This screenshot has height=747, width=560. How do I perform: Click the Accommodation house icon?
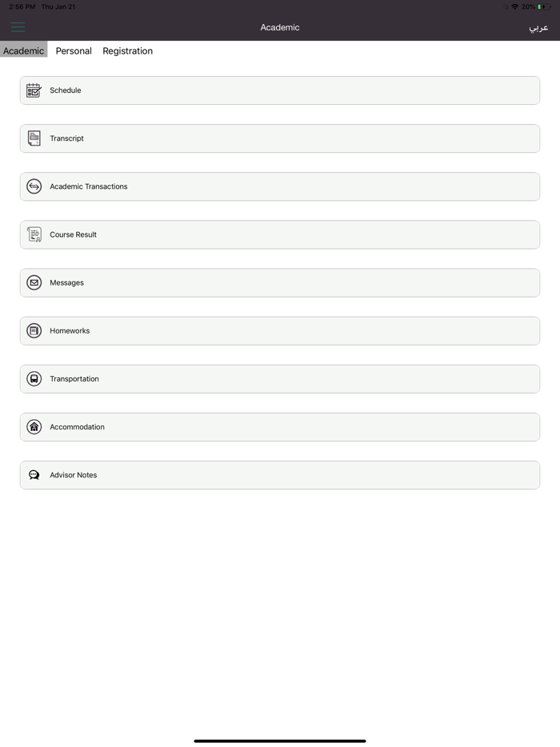click(x=34, y=427)
